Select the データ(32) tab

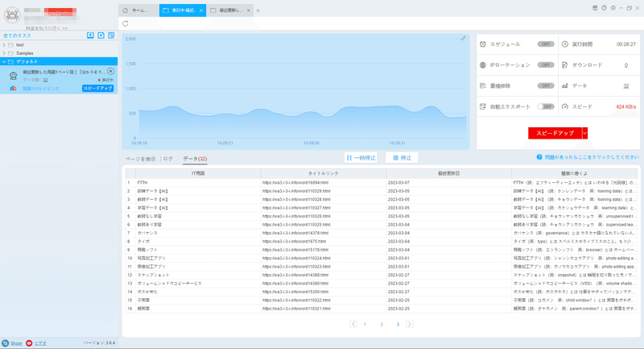195,159
